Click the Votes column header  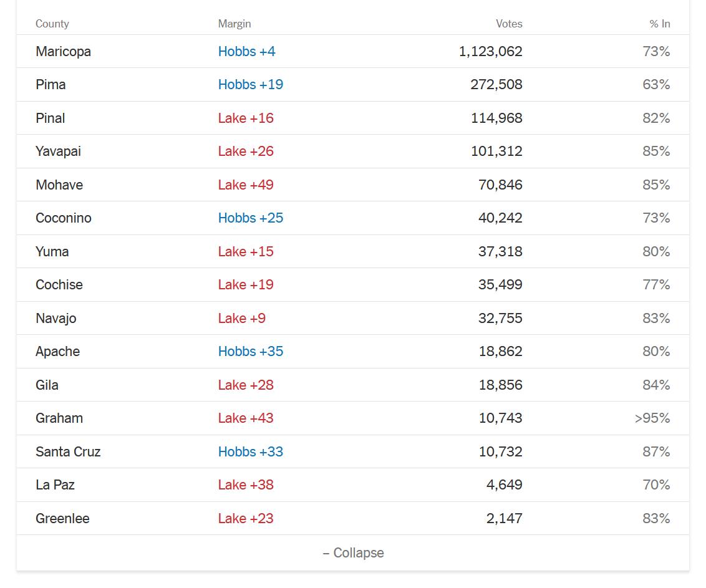pyautogui.click(x=509, y=24)
